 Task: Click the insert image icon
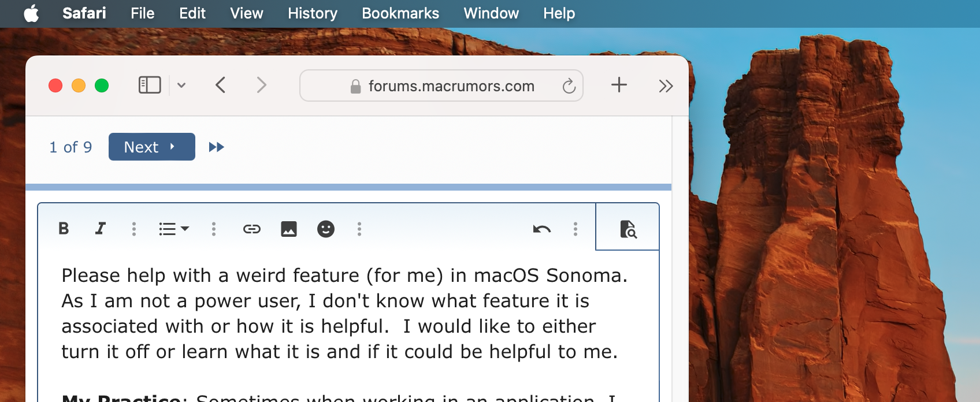click(x=289, y=229)
